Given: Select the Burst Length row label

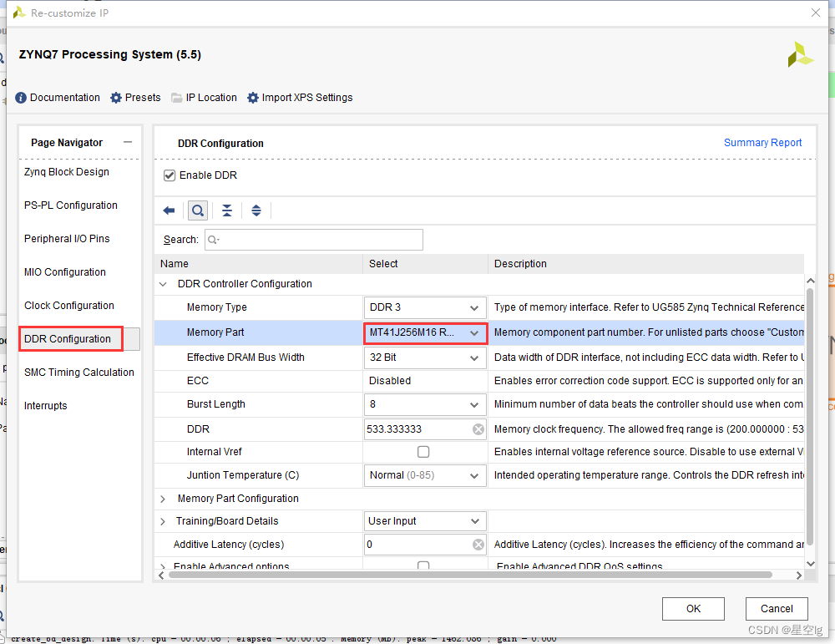Looking at the screenshot, I should (215, 405).
